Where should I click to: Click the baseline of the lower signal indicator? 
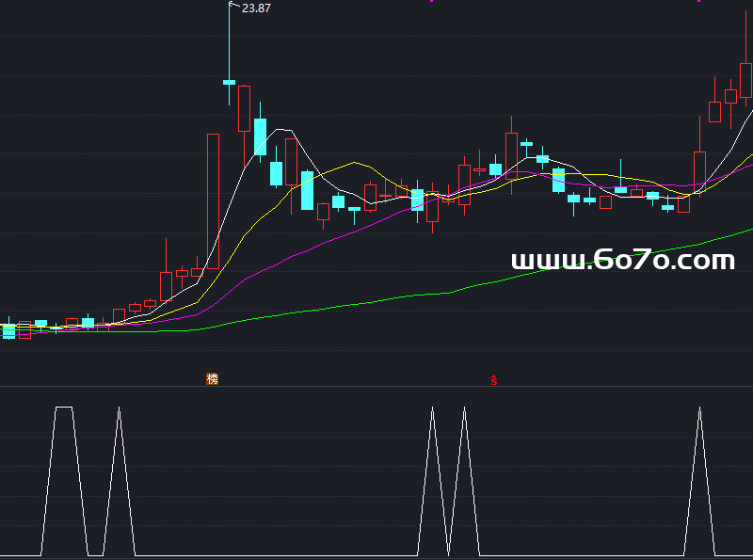click(x=282, y=555)
